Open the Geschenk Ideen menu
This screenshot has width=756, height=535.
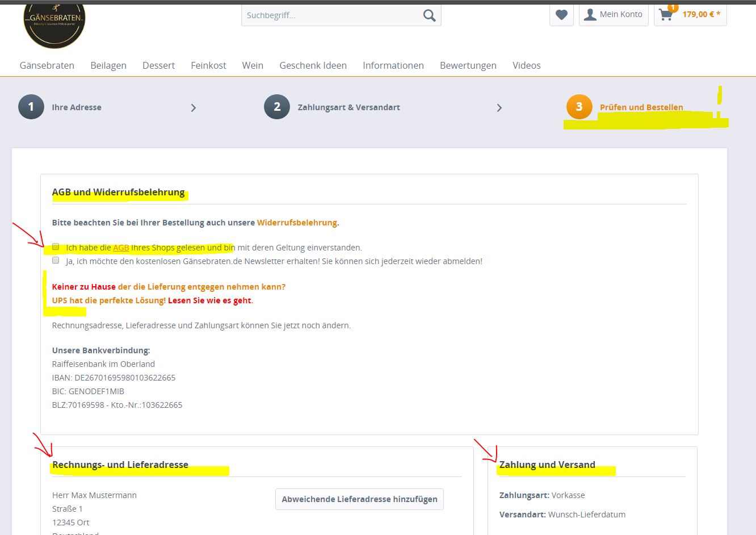313,65
